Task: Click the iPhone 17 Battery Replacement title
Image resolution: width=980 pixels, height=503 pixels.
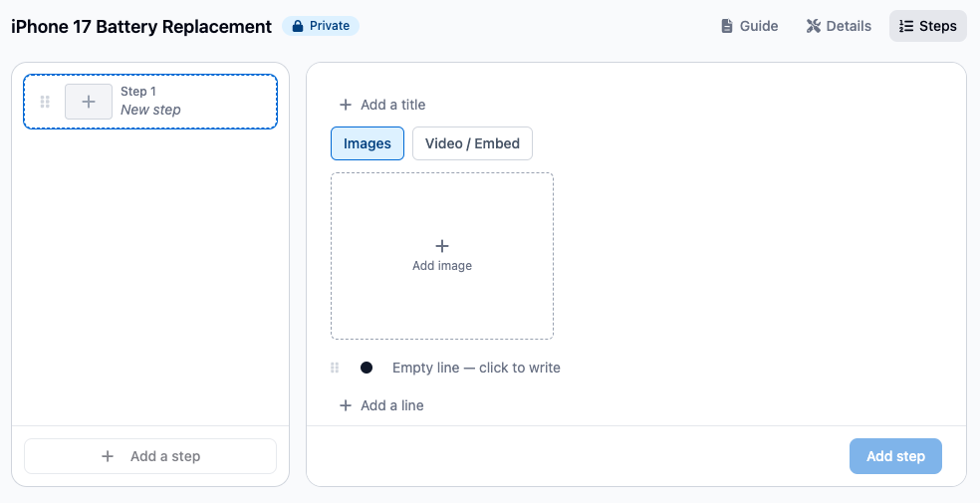Action: click(141, 26)
